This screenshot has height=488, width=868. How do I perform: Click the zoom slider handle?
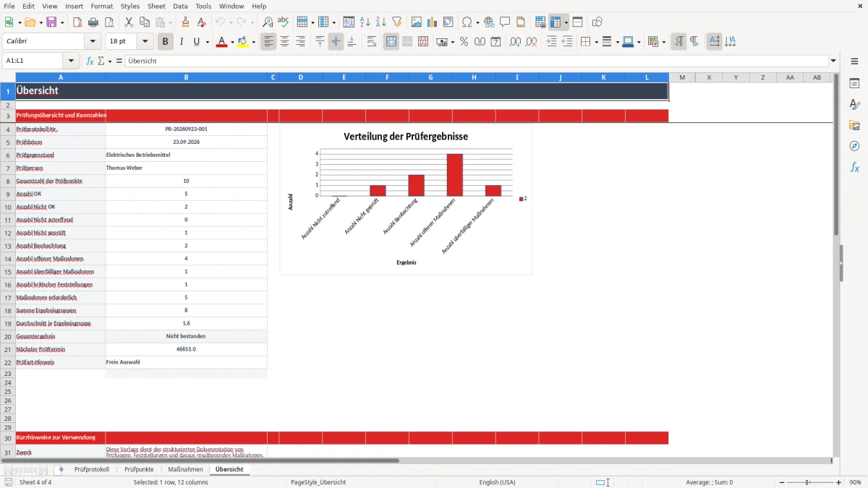click(808, 482)
